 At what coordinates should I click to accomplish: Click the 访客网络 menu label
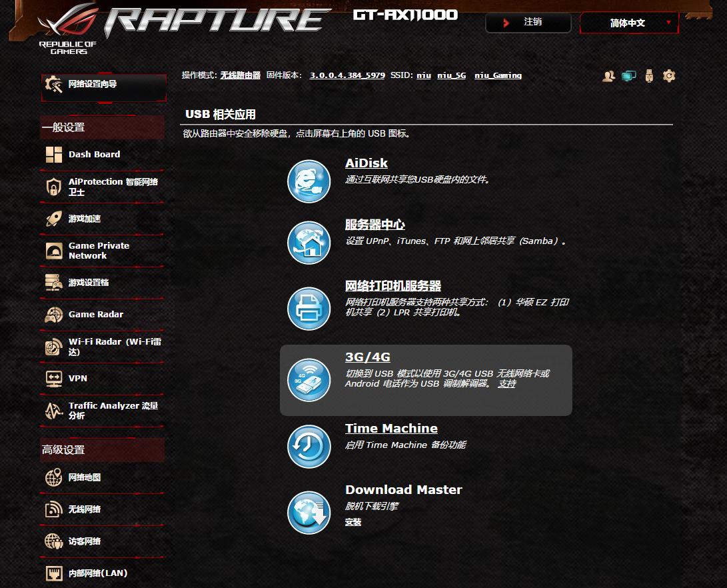[x=85, y=541]
